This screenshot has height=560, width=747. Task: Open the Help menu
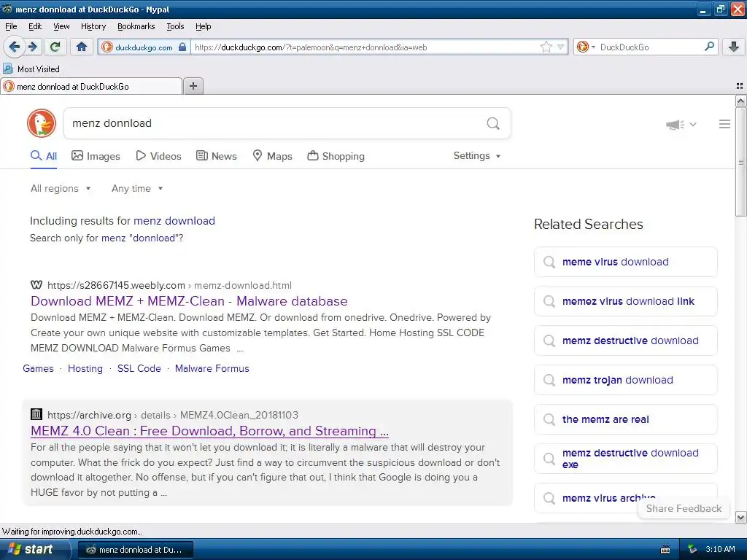pos(204,26)
